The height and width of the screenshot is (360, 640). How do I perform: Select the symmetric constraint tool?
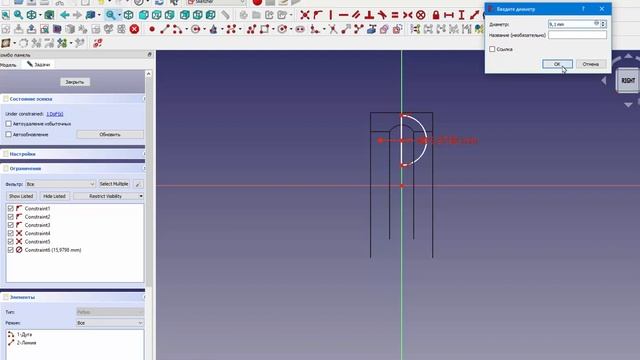pyautogui.click(x=407, y=15)
